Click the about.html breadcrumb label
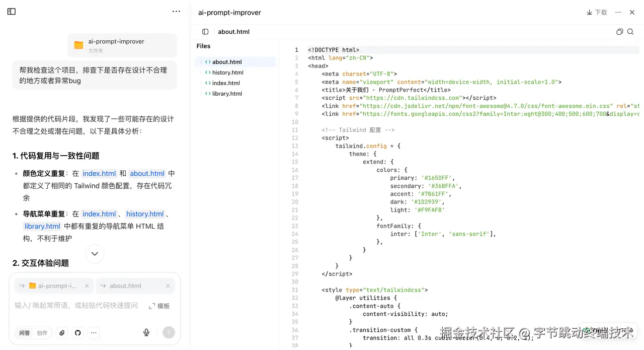644x350 pixels. (x=233, y=32)
